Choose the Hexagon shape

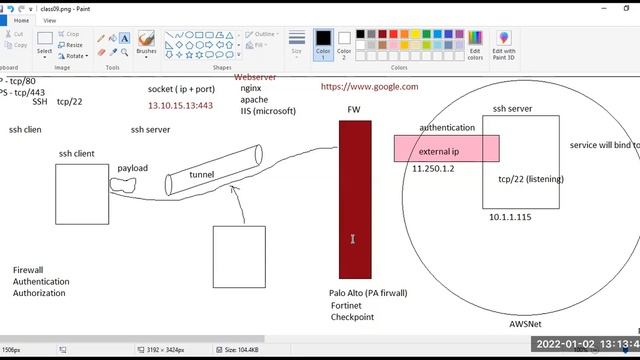[x=199, y=45]
